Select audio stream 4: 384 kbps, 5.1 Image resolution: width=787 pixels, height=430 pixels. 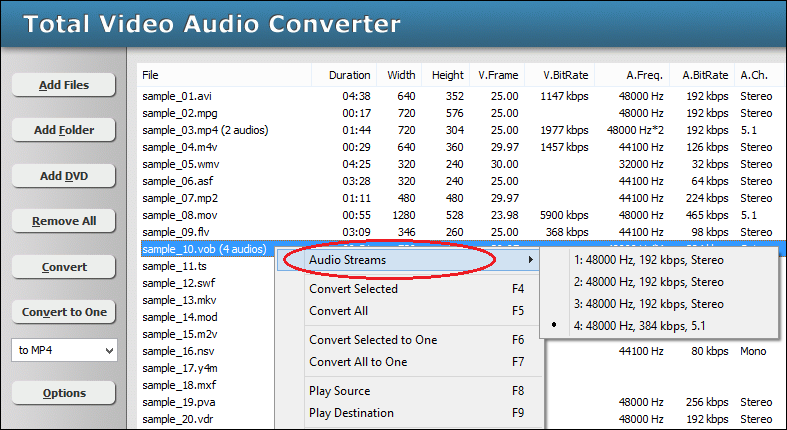pos(640,326)
